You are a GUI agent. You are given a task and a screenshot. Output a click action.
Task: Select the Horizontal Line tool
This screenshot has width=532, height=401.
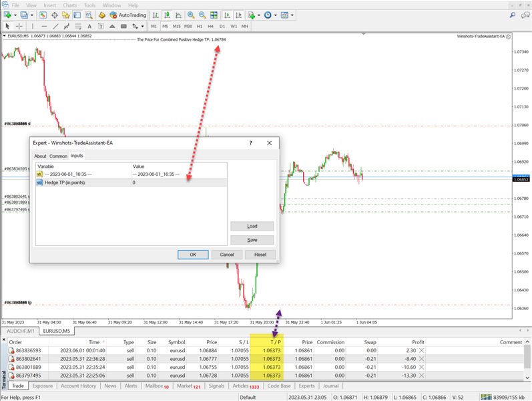pos(44,26)
